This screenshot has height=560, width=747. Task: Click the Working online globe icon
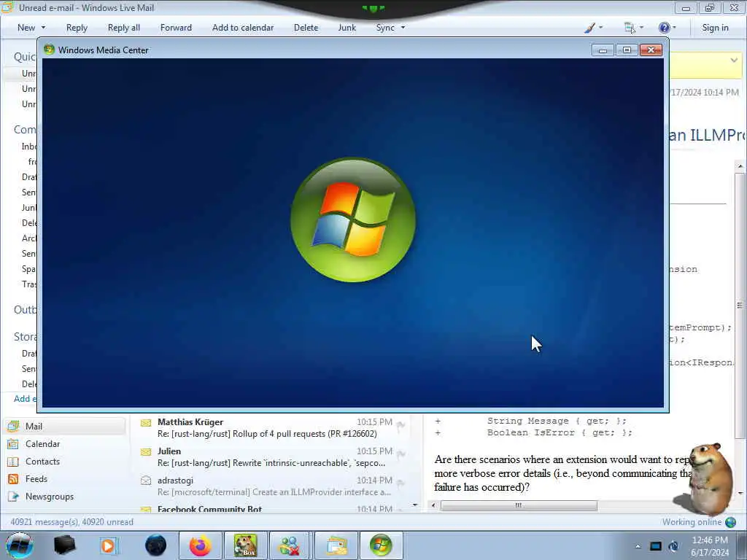(730, 522)
